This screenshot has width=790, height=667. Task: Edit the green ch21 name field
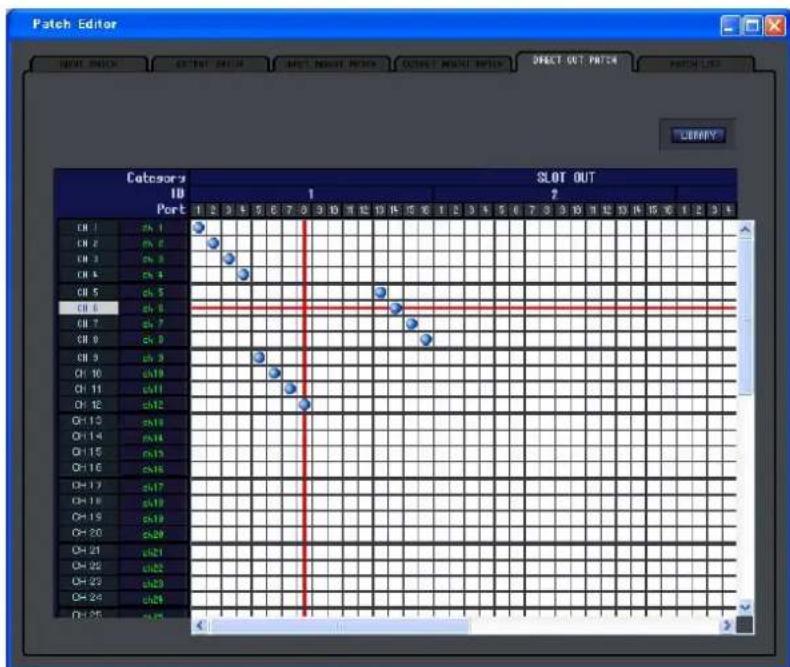click(153, 552)
